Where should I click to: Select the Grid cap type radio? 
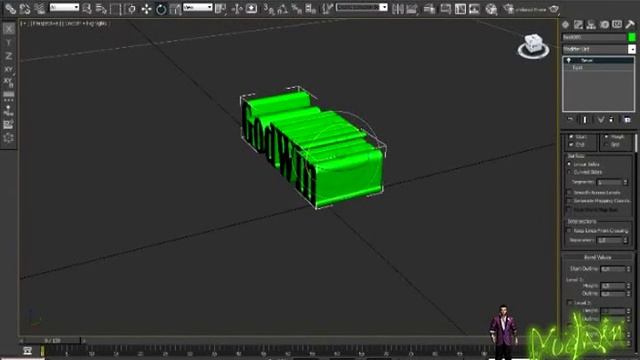point(606,144)
